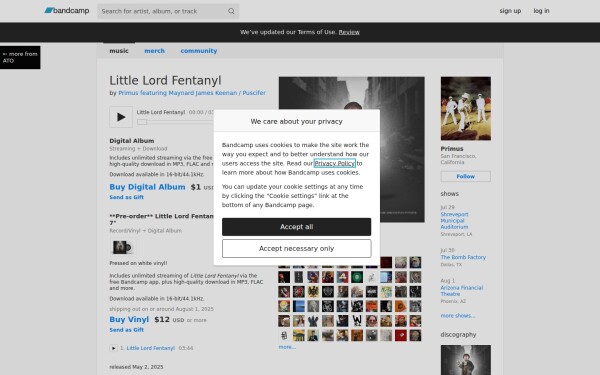Send the digital album as a gift

coord(126,197)
